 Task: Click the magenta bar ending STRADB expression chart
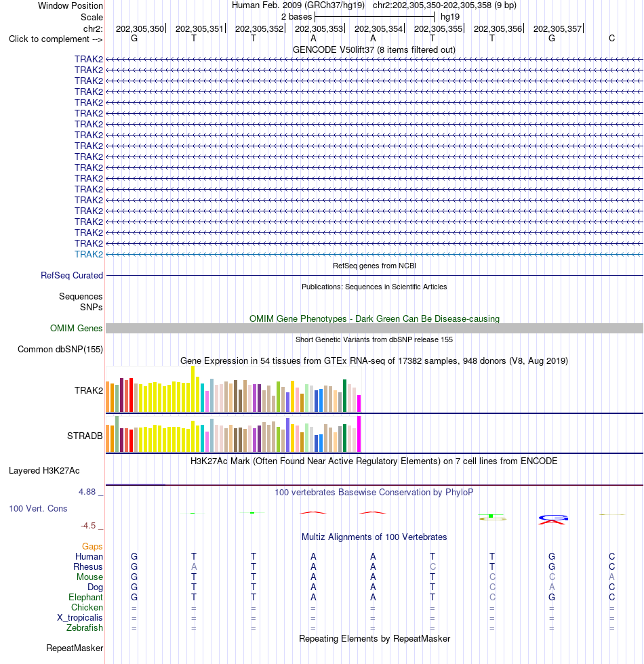(x=359, y=434)
